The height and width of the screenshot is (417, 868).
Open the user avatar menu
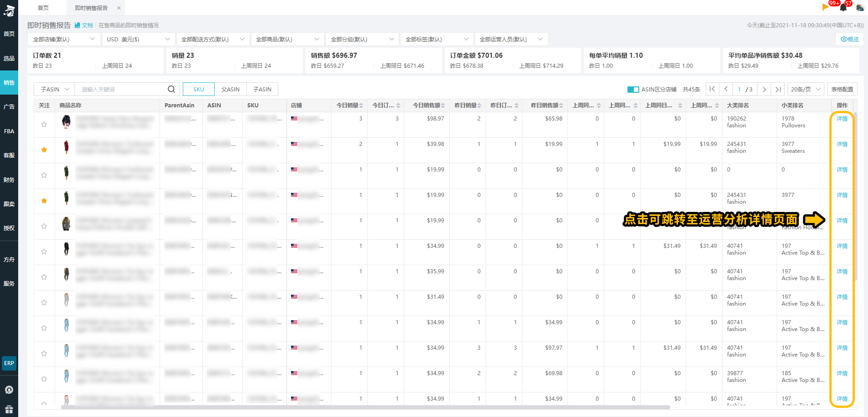[x=860, y=7]
